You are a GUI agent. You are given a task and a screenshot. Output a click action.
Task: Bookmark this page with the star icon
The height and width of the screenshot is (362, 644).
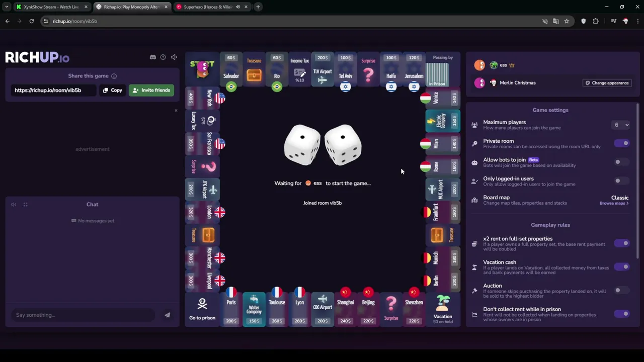(567, 21)
